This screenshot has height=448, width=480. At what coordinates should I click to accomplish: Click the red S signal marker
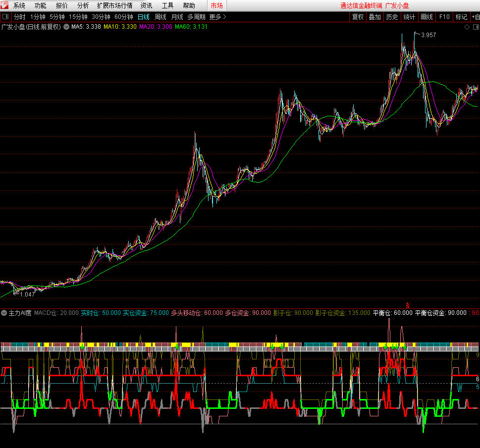click(408, 305)
